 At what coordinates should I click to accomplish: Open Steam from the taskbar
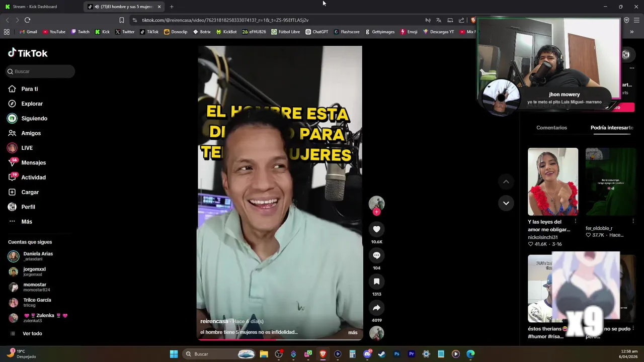[x=382, y=354]
